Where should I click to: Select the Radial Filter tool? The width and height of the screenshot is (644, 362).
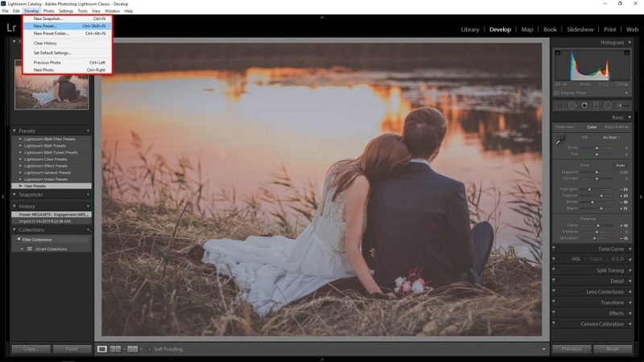tap(608, 105)
